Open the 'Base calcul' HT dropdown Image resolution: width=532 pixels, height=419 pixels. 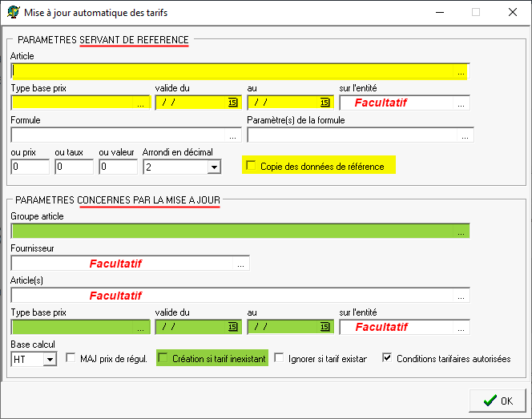click(50, 360)
